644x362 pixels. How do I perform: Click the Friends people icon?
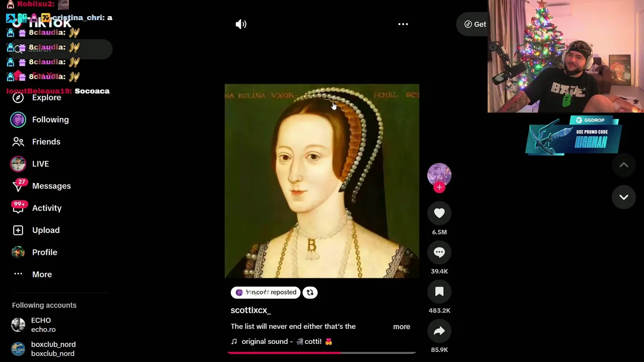[18, 142]
